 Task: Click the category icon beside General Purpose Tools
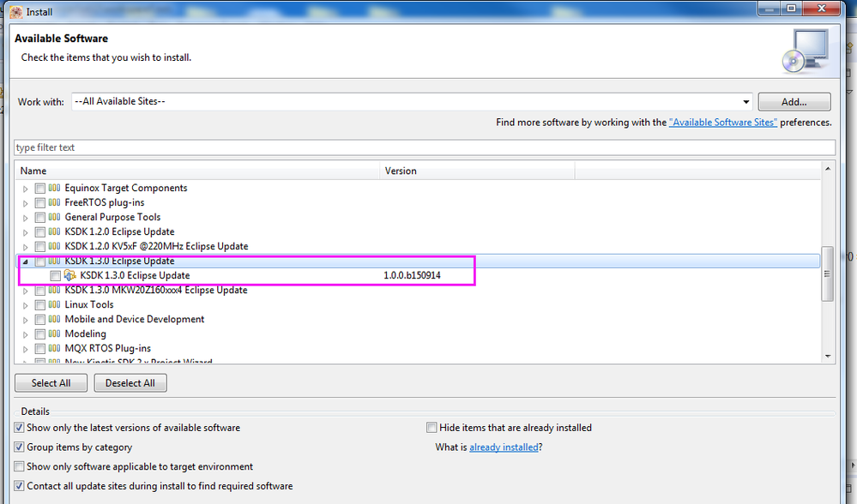(x=54, y=218)
